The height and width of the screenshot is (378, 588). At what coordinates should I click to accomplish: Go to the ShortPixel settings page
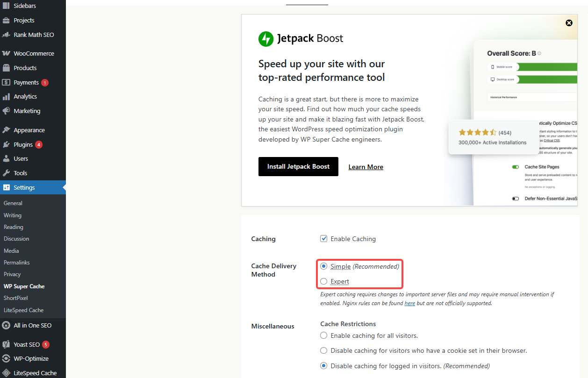[16, 298]
